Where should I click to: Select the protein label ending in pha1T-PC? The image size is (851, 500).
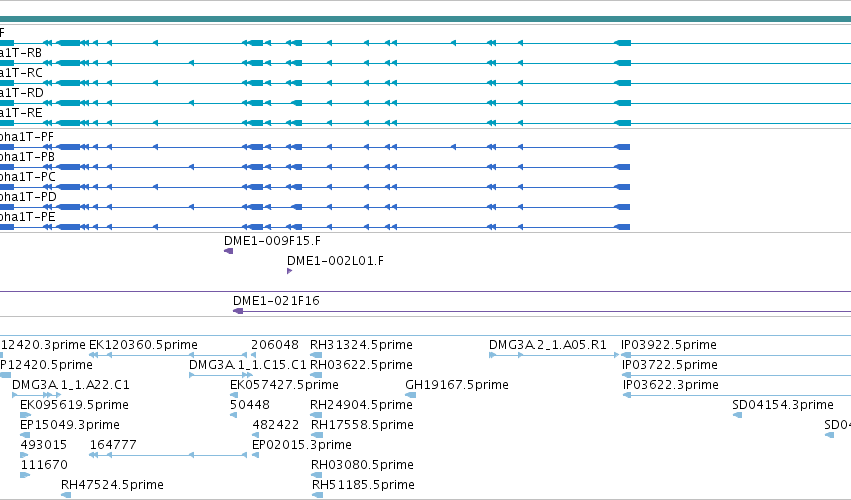pos(28,178)
